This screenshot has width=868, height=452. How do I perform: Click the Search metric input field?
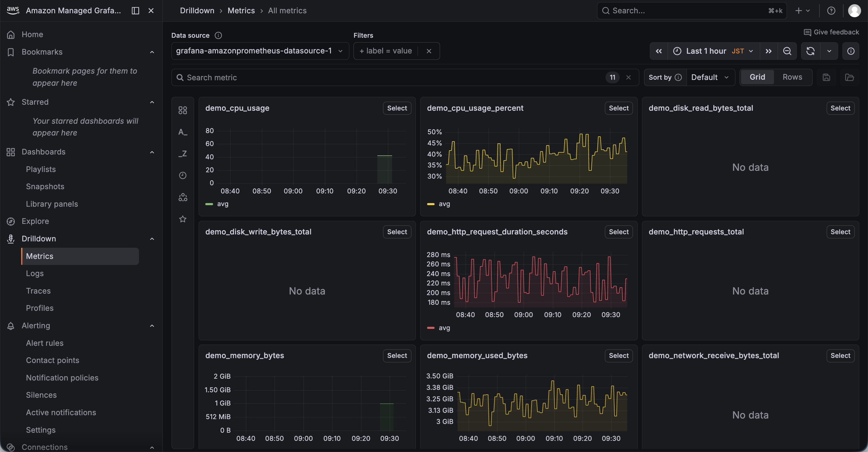coord(388,78)
